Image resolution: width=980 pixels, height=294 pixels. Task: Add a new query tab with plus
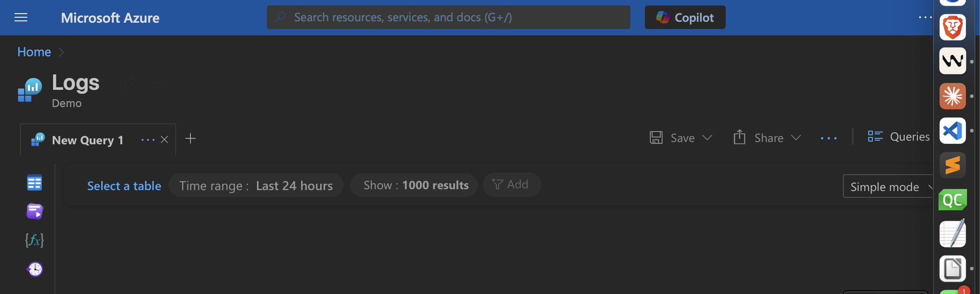[x=191, y=138]
